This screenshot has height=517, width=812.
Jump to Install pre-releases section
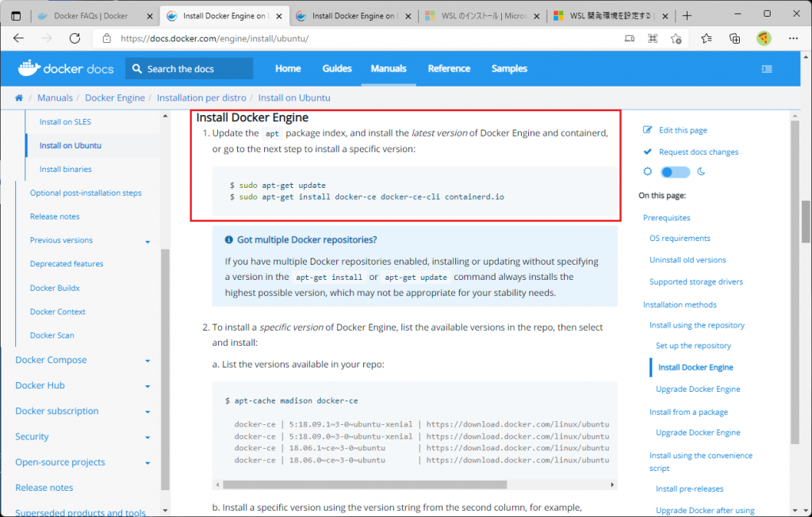[x=689, y=488]
